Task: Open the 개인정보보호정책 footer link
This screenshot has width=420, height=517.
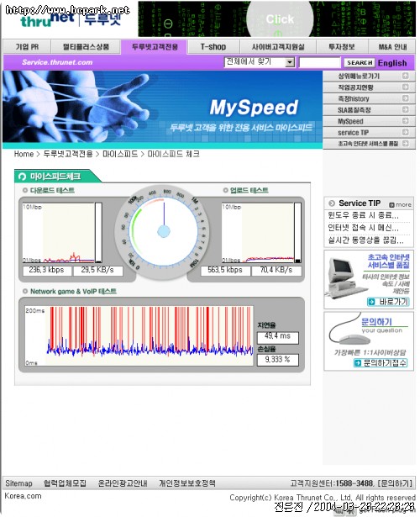Action: coord(187,483)
